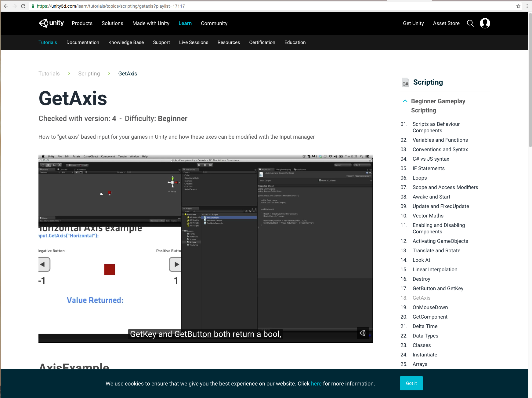Open Translate and Rotate tutorial

click(x=436, y=250)
